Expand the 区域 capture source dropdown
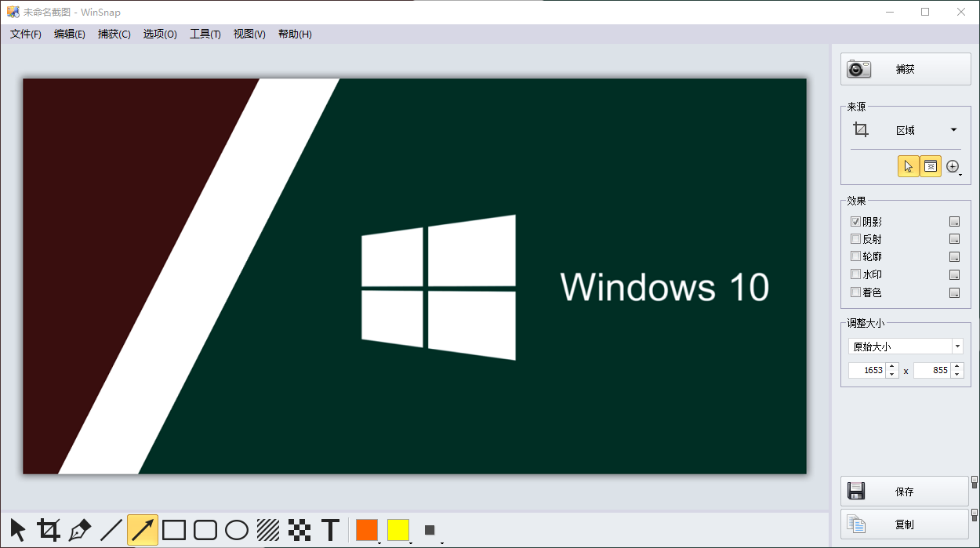Viewport: 980px width, 548px height. pos(953,130)
